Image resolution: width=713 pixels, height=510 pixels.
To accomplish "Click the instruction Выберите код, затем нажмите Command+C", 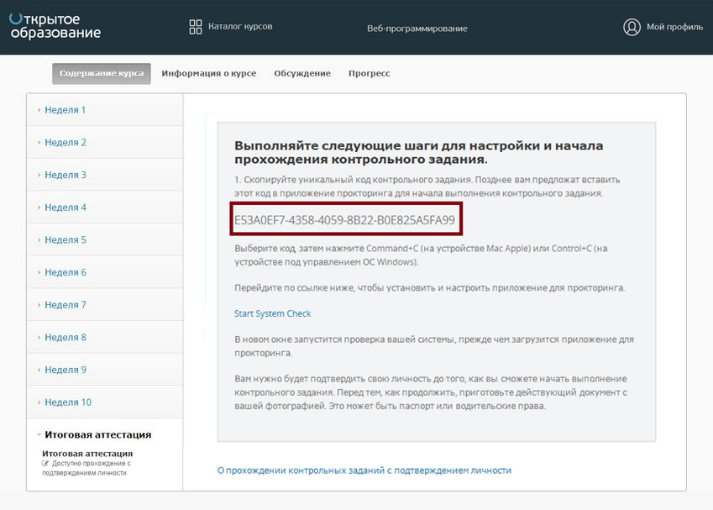I will tap(421, 255).
